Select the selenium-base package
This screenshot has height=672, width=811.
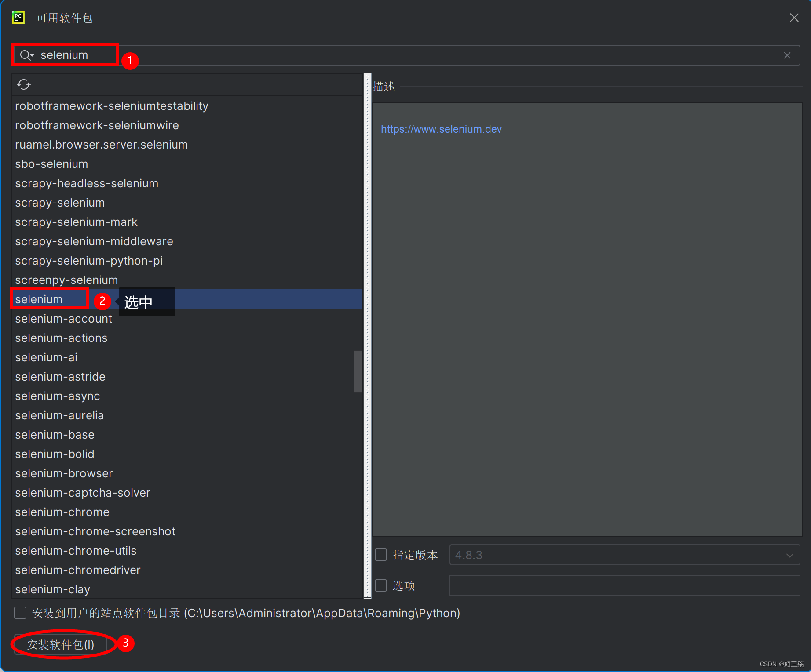click(187, 435)
